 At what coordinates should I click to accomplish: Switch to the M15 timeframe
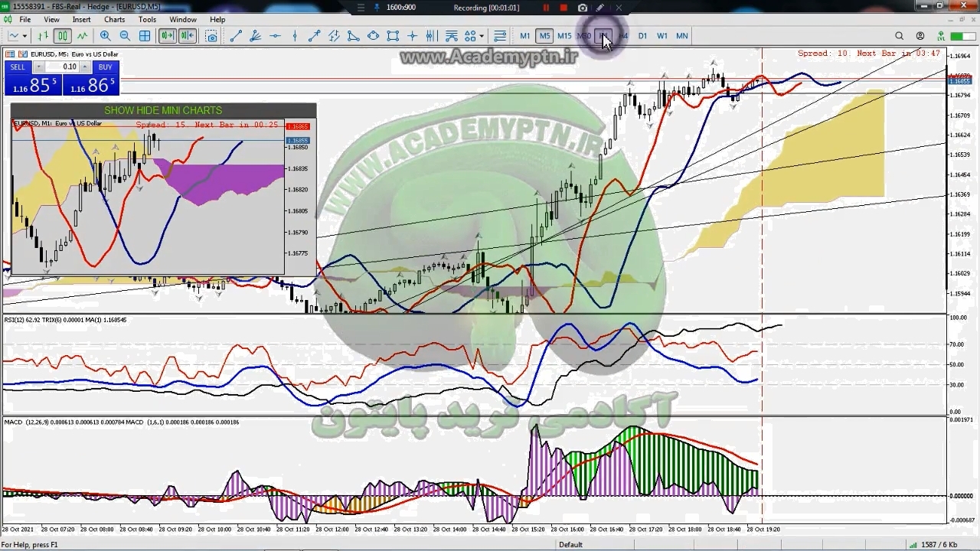(x=564, y=36)
